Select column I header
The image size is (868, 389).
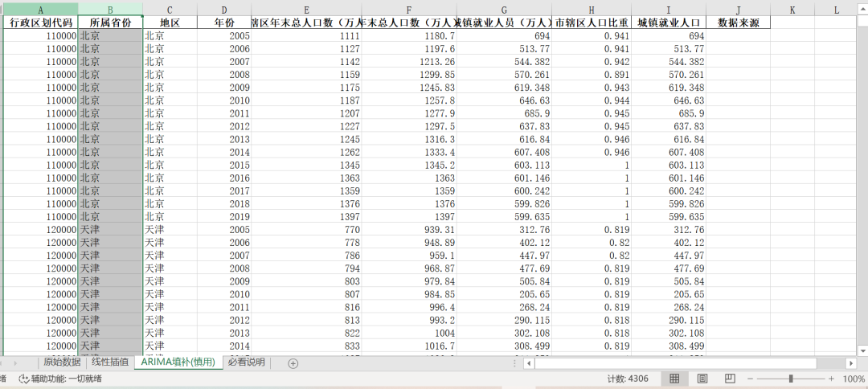coord(669,10)
